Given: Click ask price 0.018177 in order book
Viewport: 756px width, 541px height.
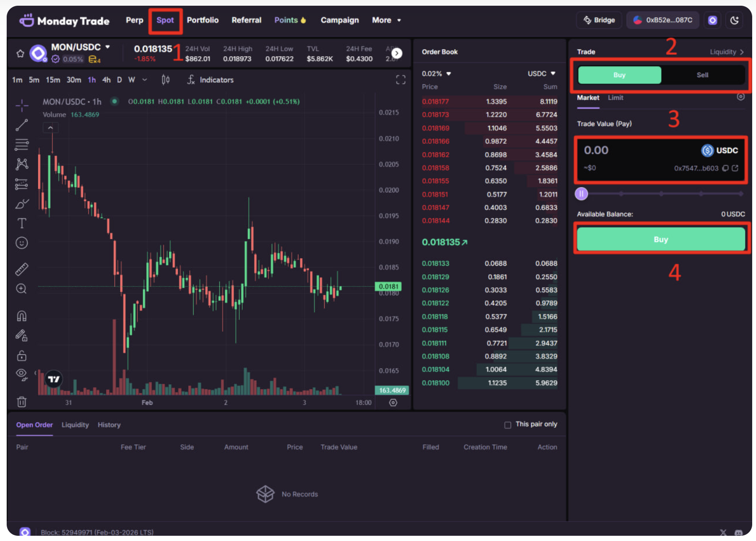Looking at the screenshot, I should pos(435,101).
